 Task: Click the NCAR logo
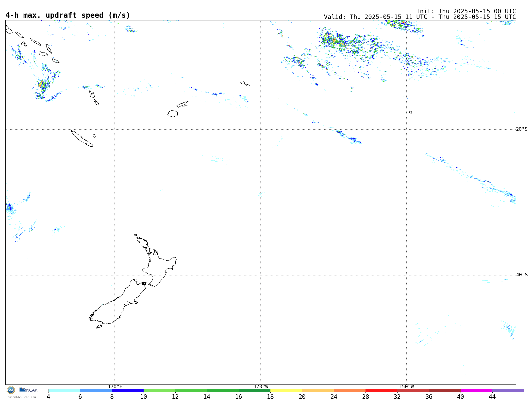[x=28, y=390]
